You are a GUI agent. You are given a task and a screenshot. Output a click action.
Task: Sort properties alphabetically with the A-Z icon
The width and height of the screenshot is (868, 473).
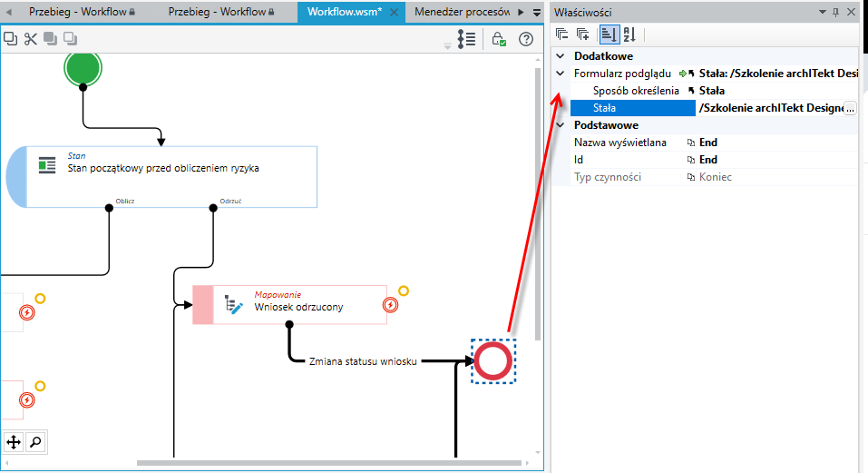point(629,34)
